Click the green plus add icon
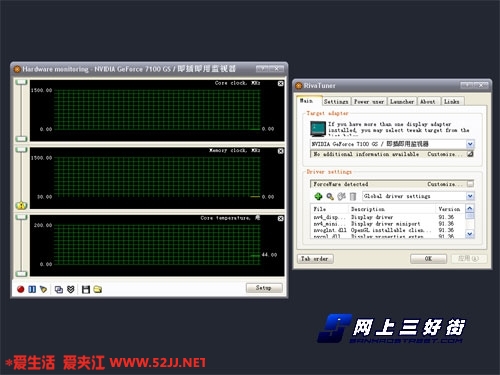The height and width of the screenshot is (375, 500). tap(318, 196)
